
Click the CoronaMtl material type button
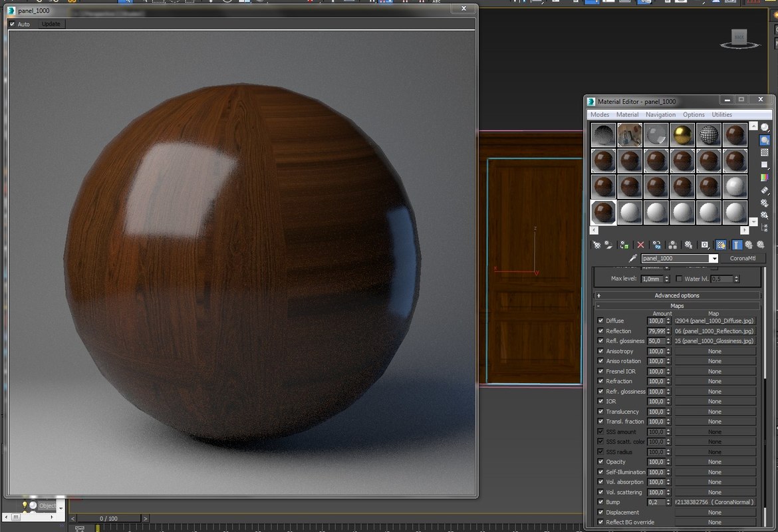pyautogui.click(x=743, y=258)
